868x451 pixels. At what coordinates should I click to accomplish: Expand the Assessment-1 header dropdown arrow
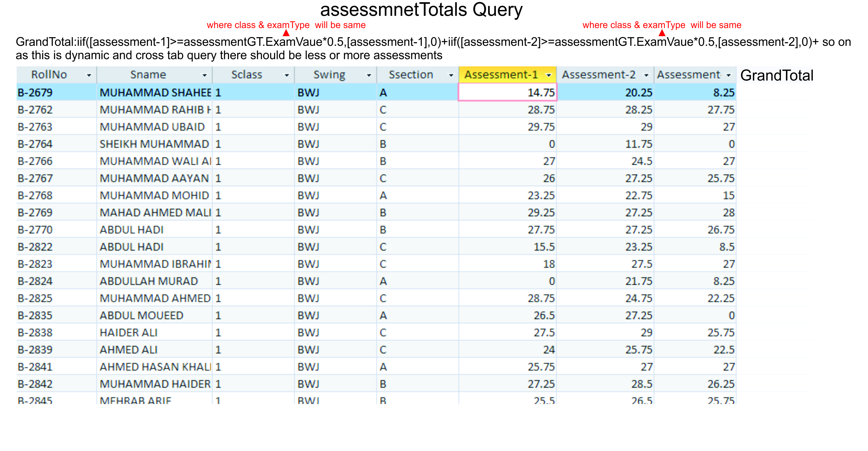[x=549, y=75]
